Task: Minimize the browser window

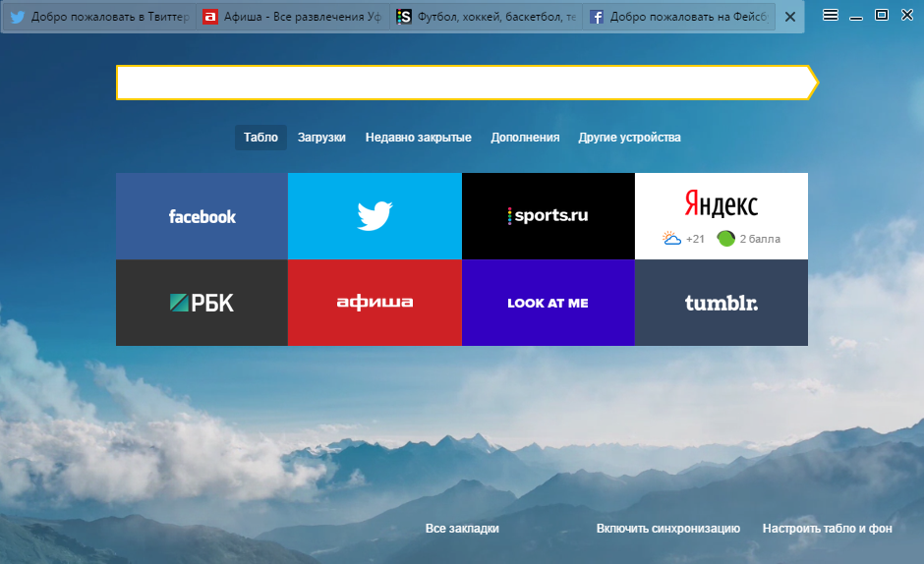Action: pyautogui.click(x=855, y=17)
